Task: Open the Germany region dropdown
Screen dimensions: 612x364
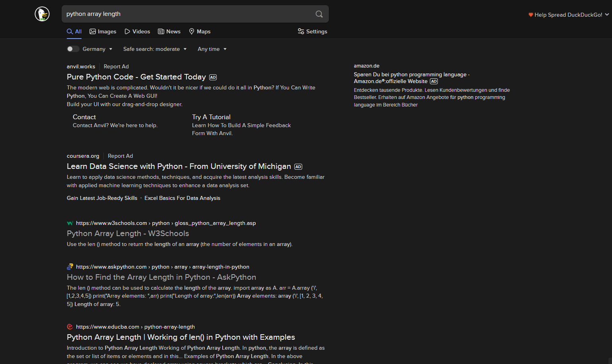Action: pyautogui.click(x=98, y=49)
